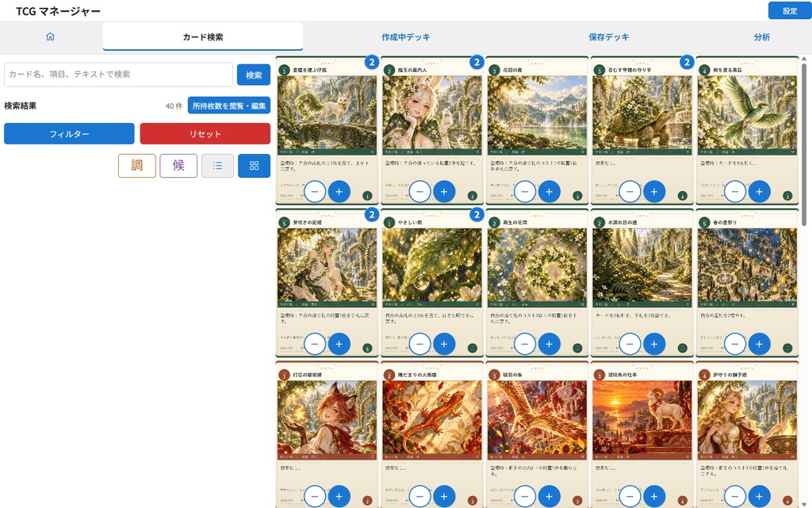Image resolution: width=812 pixels, height=508 pixels.
Task: Remove a copy of the sunset ram card
Action: pyautogui.click(x=630, y=497)
